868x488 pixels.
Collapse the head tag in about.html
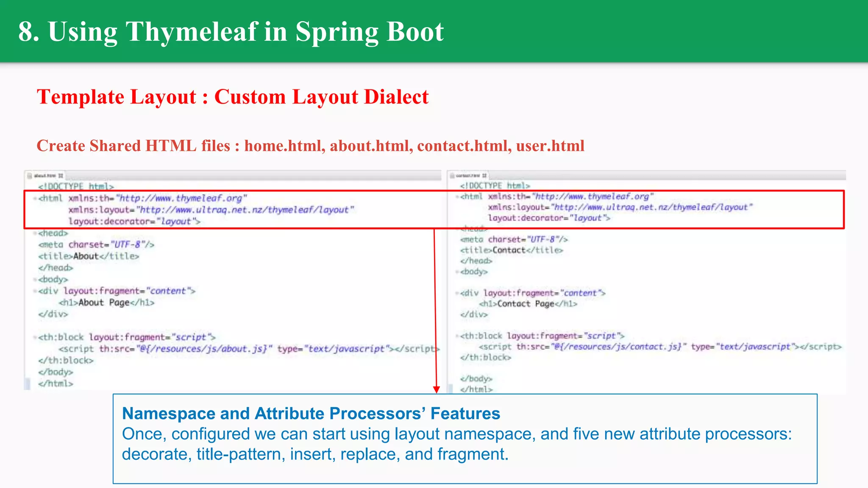(x=35, y=233)
